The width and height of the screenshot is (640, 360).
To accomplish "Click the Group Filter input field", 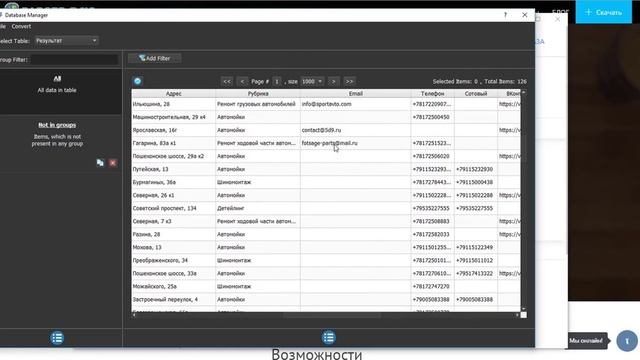I will (x=74, y=60).
